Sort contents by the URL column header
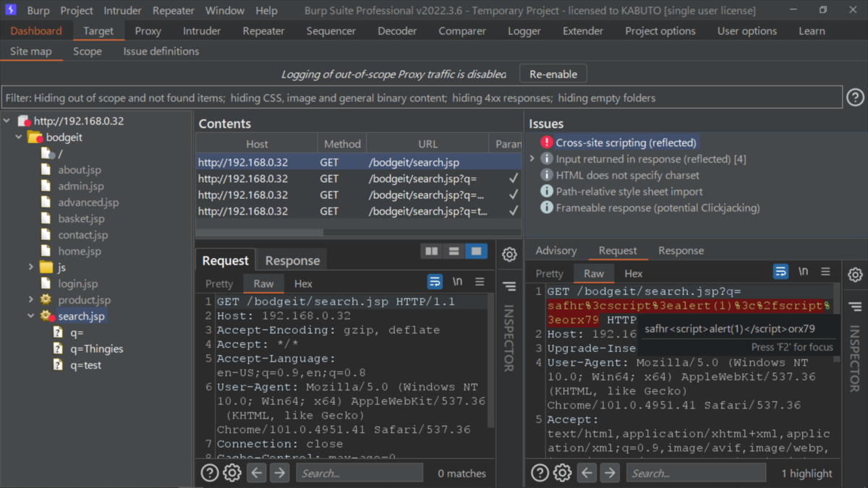Screen dimensions: 868x488 pos(427,144)
